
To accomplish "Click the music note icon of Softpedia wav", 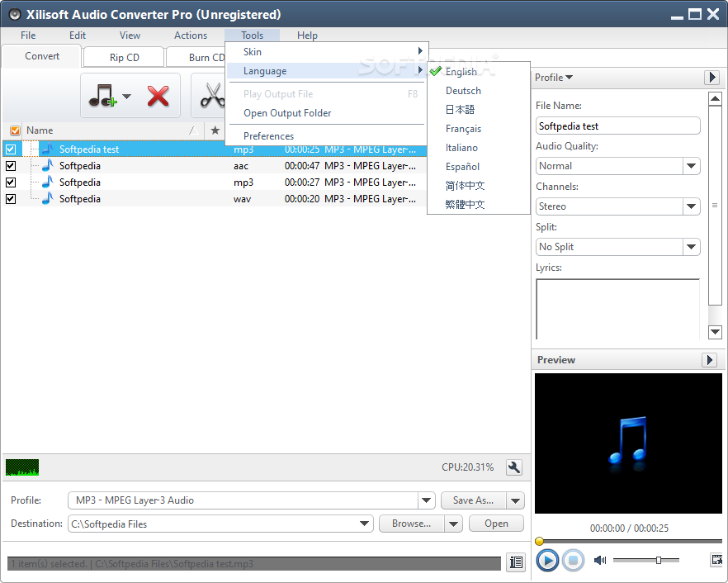I will click(x=47, y=198).
